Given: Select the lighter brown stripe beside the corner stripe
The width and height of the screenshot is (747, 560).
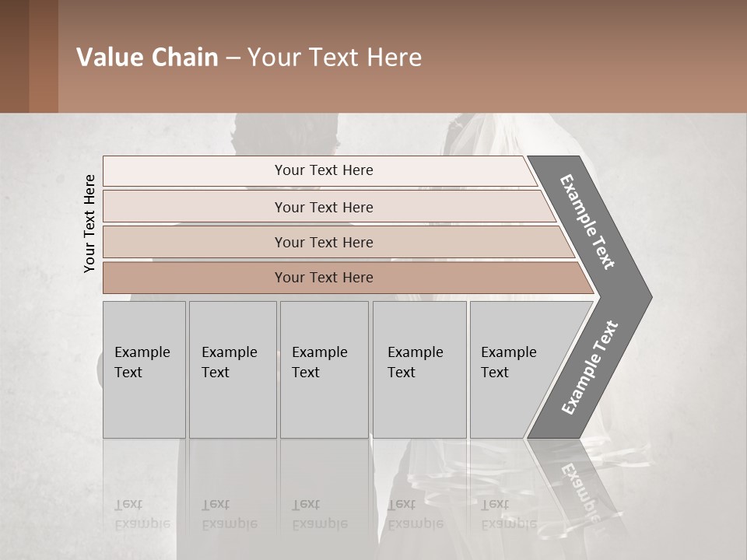Looking at the screenshot, I should click(x=44, y=56).
